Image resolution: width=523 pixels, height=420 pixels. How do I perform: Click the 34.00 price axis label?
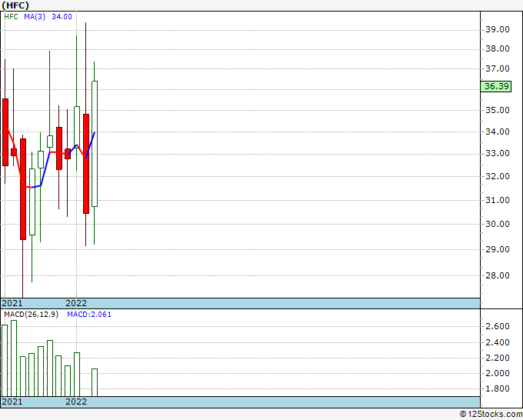click(x=498, y=132)
